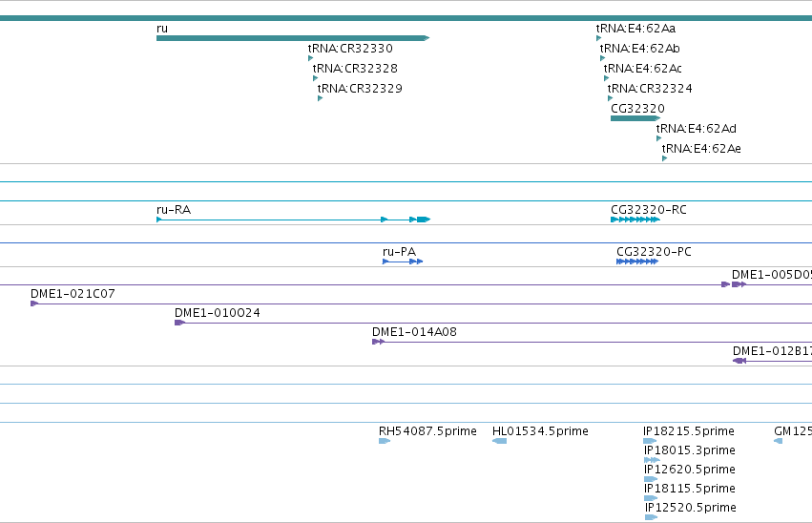This screenshot has height=523, width=812.
Task: Select the DME1-010O24 start block
Action: pos(179,323)
